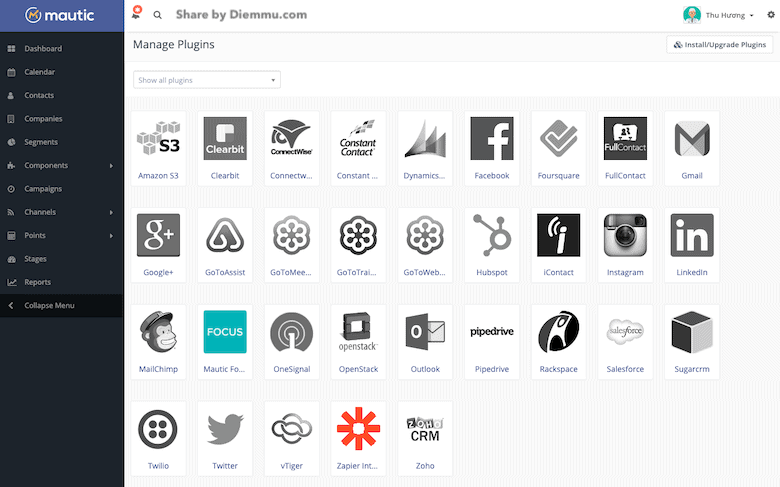780x487 pixels.
Task: Select the Hubspot plugin
Action: click(491, 245)
